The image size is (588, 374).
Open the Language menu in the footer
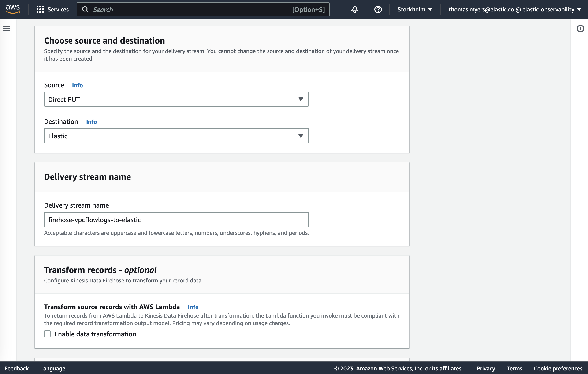click(x=52, y=368)
